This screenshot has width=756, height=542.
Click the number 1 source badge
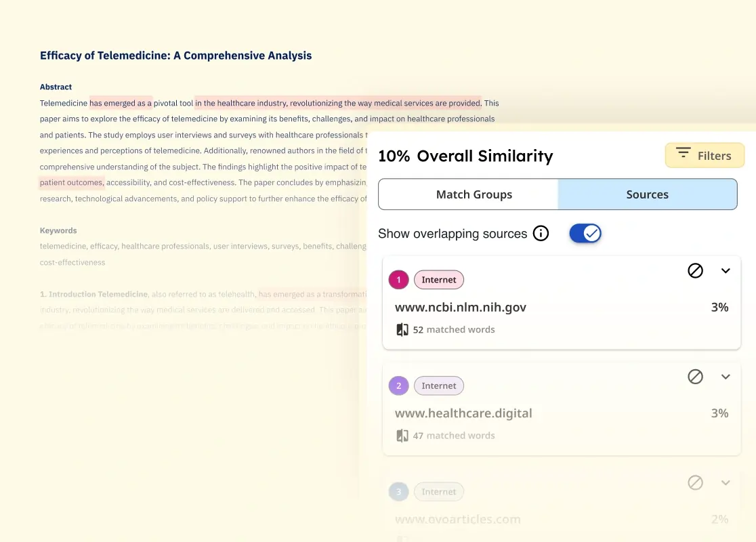tap(398, 280)
